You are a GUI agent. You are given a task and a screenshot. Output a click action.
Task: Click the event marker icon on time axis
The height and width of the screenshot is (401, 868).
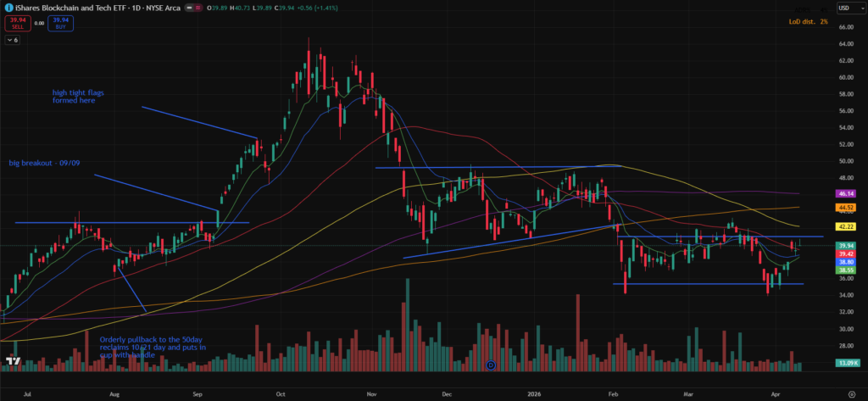tap(492, 365)
